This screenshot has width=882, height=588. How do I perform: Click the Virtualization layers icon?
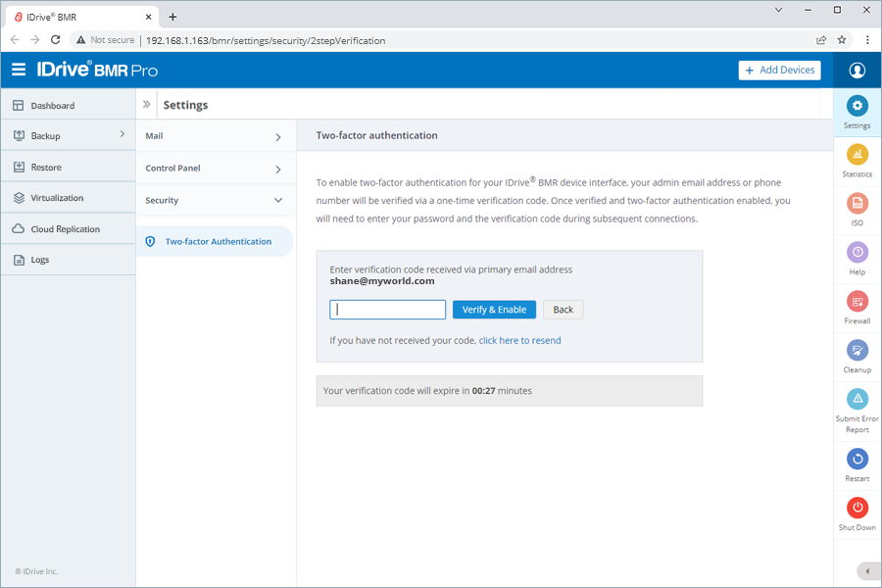pyautogui.click(x=19, y=198)
